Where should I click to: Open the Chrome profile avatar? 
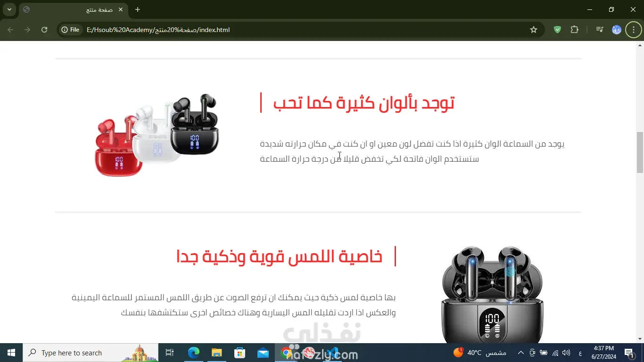click(617, 30)
